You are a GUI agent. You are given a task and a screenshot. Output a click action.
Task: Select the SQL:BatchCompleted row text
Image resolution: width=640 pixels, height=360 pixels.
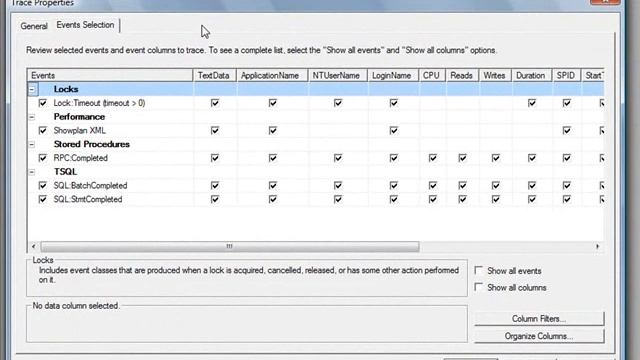pyautogui.click(x=90, y=186)
